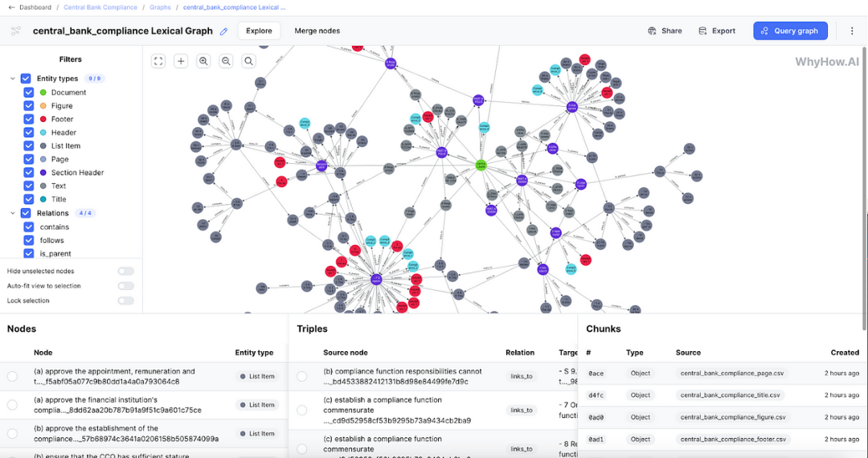Enable the Lock selection toggle
The image size is (868, 458).
(125, 301)
